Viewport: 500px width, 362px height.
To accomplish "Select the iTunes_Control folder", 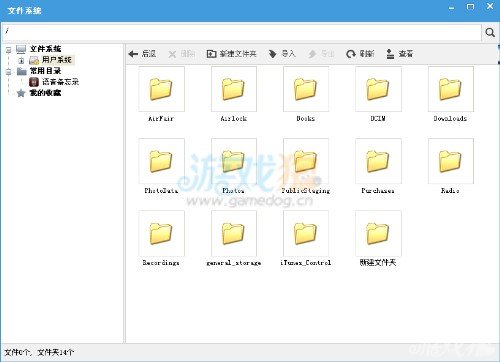I will click(x=306, y=238).
